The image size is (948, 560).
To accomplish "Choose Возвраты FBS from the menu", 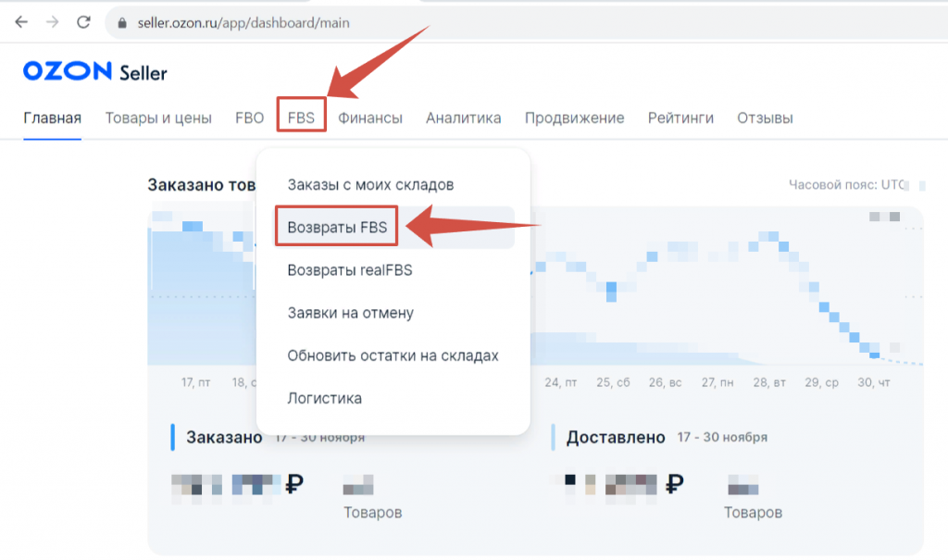I will coord(337,228).
